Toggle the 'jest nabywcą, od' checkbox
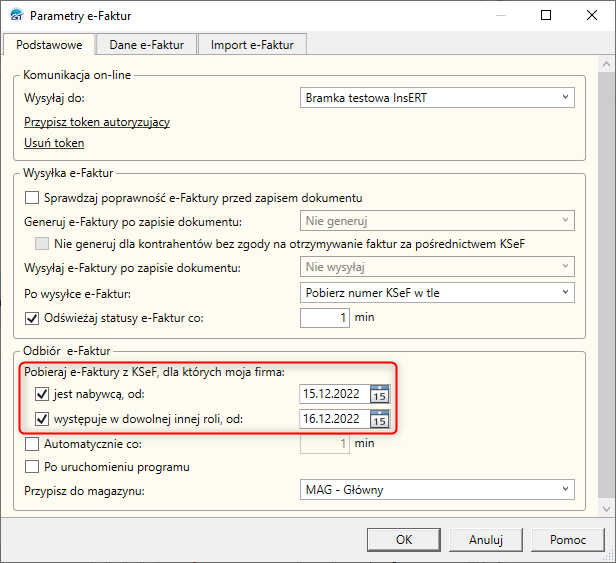 click(42, 394)
